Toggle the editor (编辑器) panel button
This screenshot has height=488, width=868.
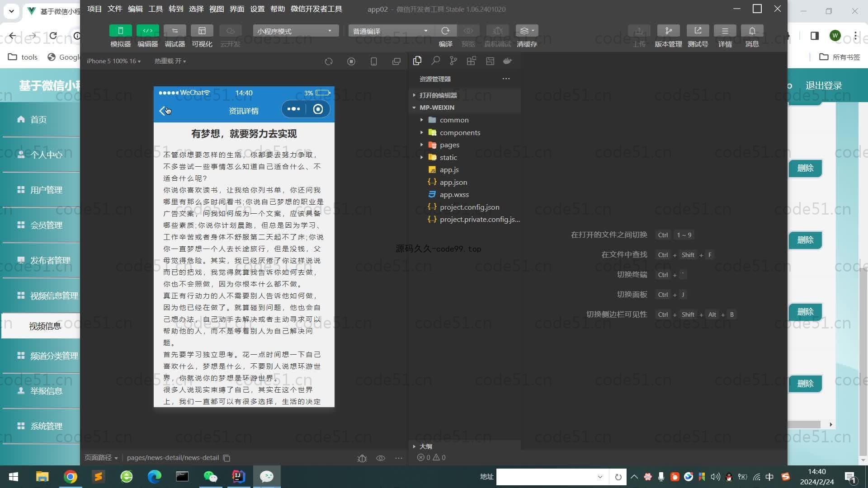148,31
